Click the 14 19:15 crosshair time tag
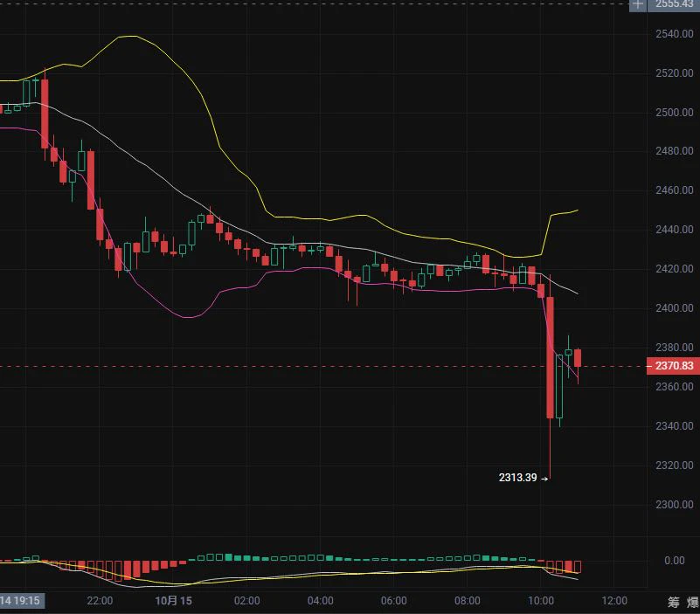The width and height of the screenshot is (700, 614). click(21, 601)
